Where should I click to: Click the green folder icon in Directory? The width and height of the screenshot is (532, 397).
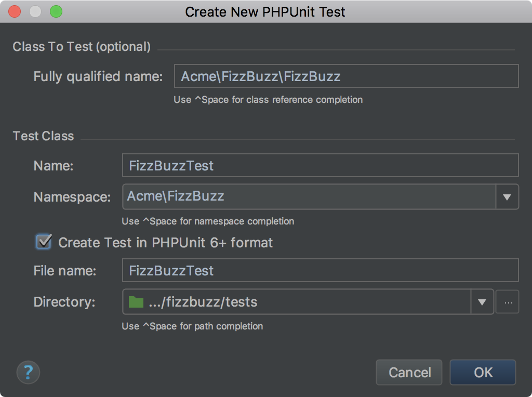136,302
